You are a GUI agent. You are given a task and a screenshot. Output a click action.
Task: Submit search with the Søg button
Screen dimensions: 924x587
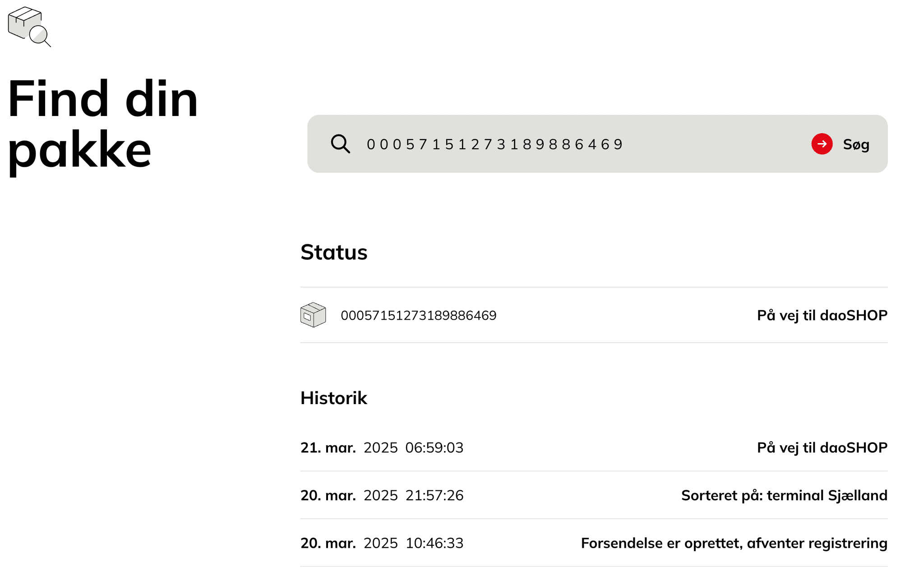[x=841, y=144]
